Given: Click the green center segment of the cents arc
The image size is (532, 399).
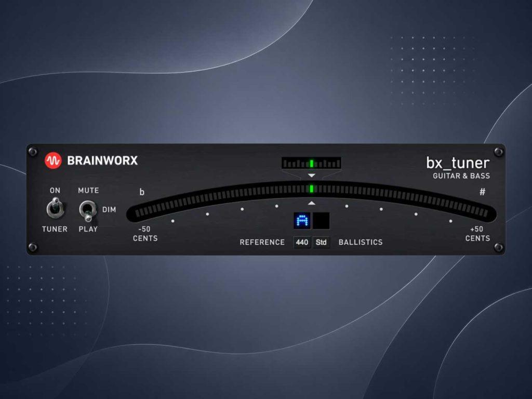Looking at the screenshot, I should 312,189.
